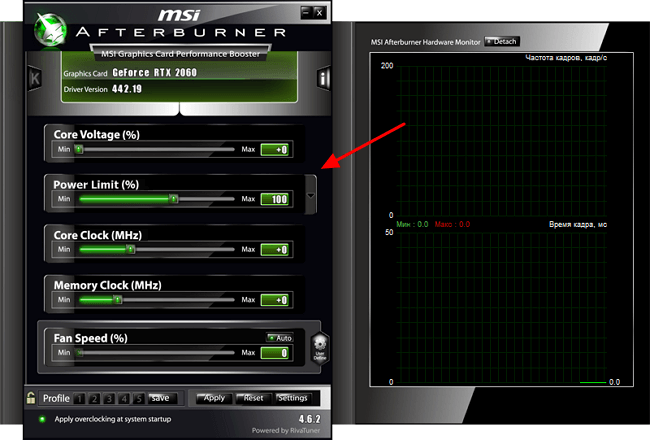
Task: Select profile slot 4
Action: pos(124,399)
